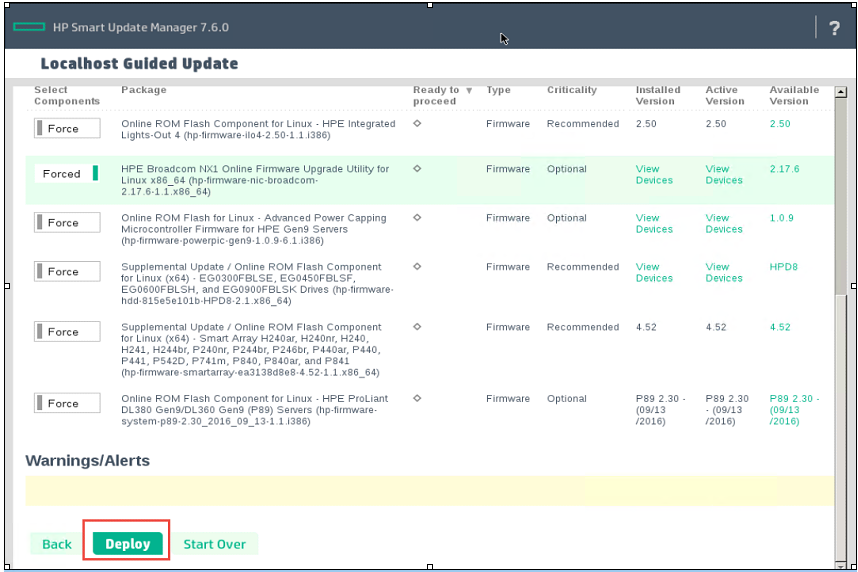This screenshot has height=572, width=858.
Task: Click the HP green logo in header
Action: click(x=29, y=27)
